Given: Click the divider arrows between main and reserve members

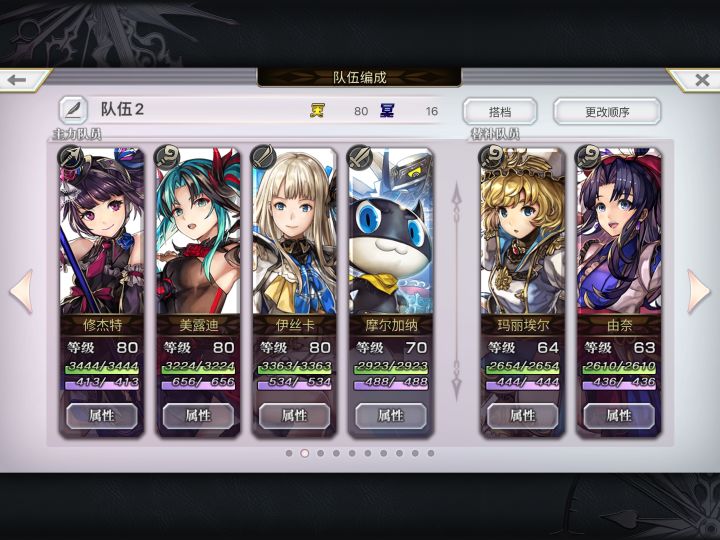Looking at the screenshot, I should point(456,292).
